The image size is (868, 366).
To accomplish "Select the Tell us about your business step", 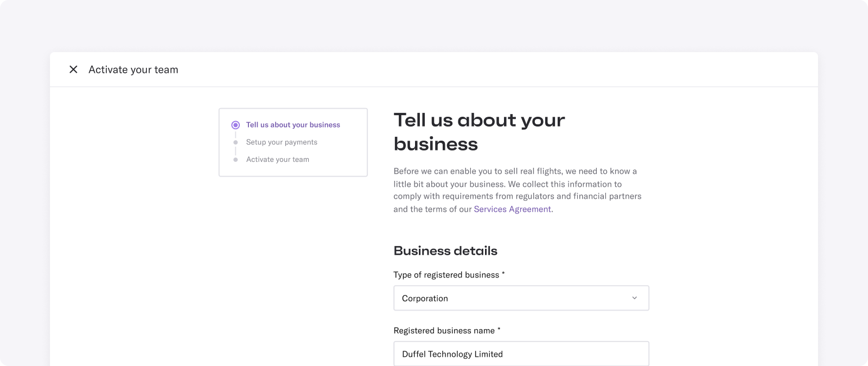I will tap(293, 125).
